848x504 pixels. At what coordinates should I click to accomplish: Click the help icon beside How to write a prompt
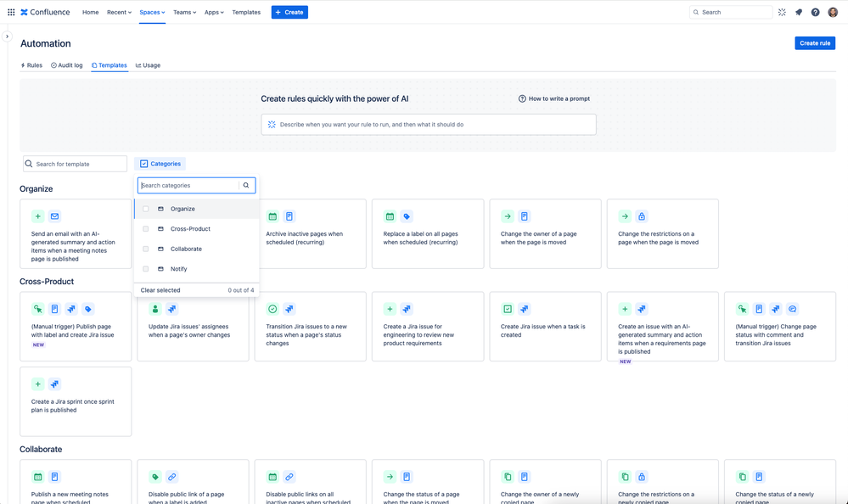522,98
